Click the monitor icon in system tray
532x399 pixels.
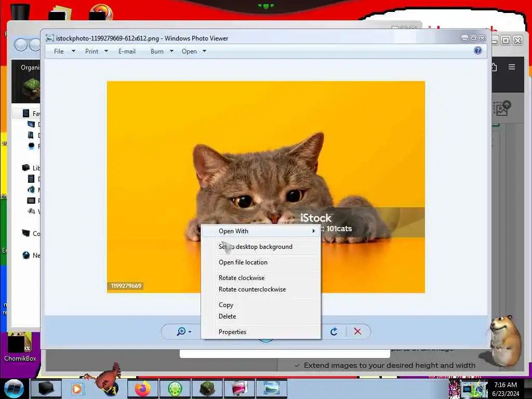(467, 389)
